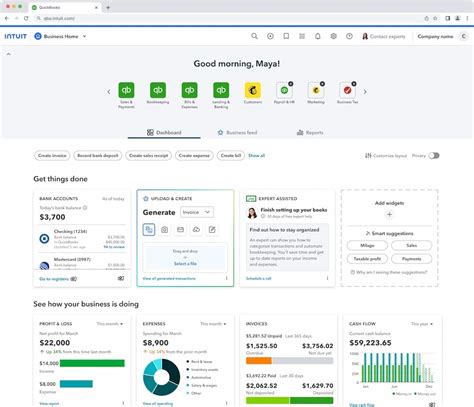Viewport: 474px width, 407px height.
Task: Toggle the Privacy switch
Action: pyautogui.click(x=434, y=156)
